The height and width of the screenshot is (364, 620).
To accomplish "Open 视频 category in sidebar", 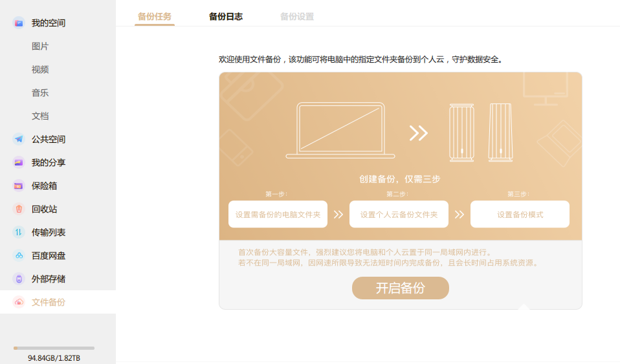I will point(40,70).
